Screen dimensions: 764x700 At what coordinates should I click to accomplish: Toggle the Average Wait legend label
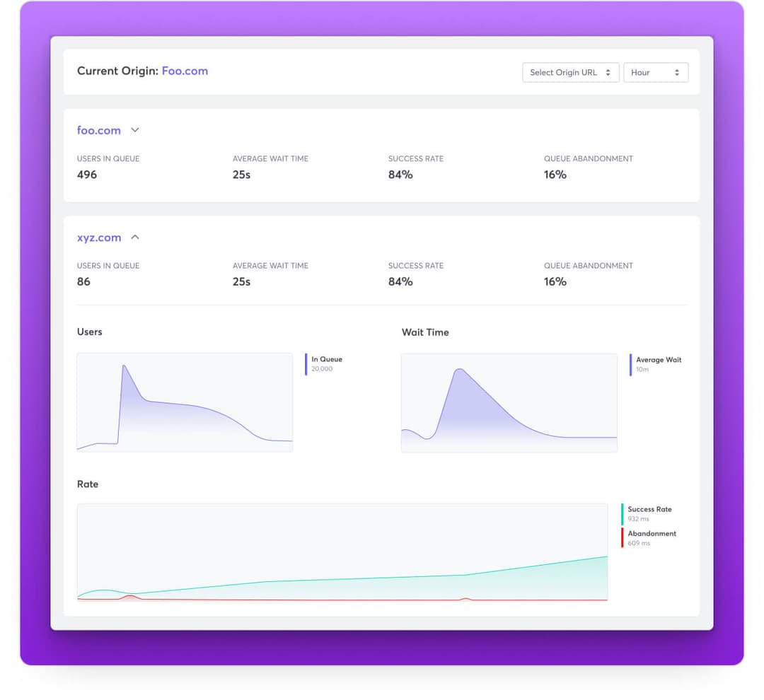click(x=659, y=360)
